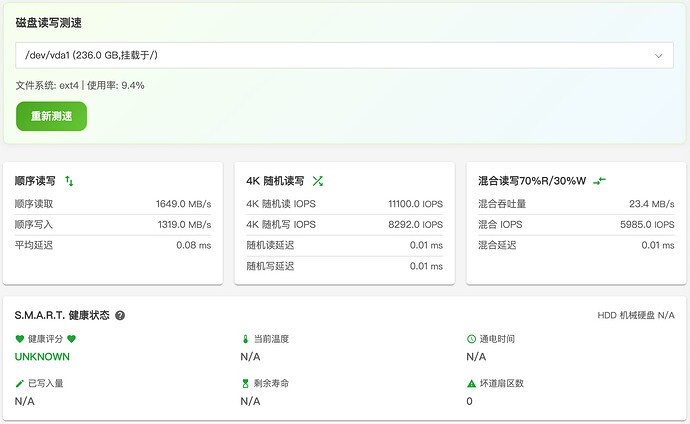This screenshot has width=690, height=424.
Task: Click the 23.4 MB/s mixed throughput value
Action: click(652, 204)
